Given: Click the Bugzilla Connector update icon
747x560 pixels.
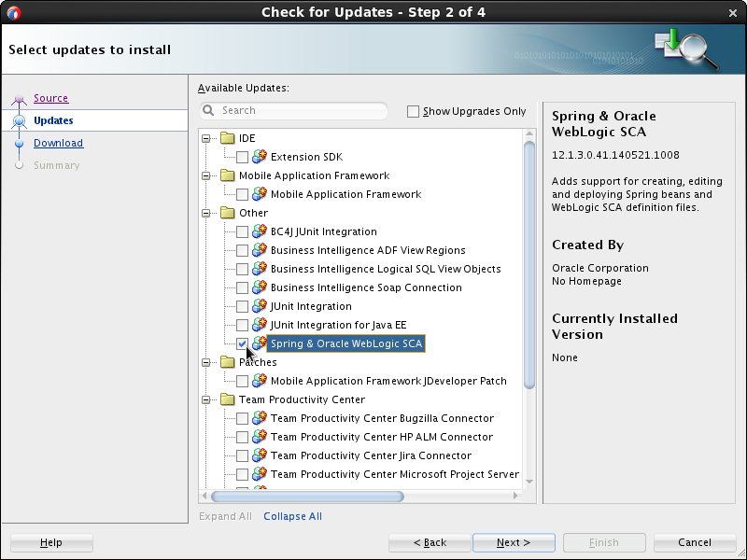Looking at the screenshot, I should pyautogui.click(x=260, y=417).
